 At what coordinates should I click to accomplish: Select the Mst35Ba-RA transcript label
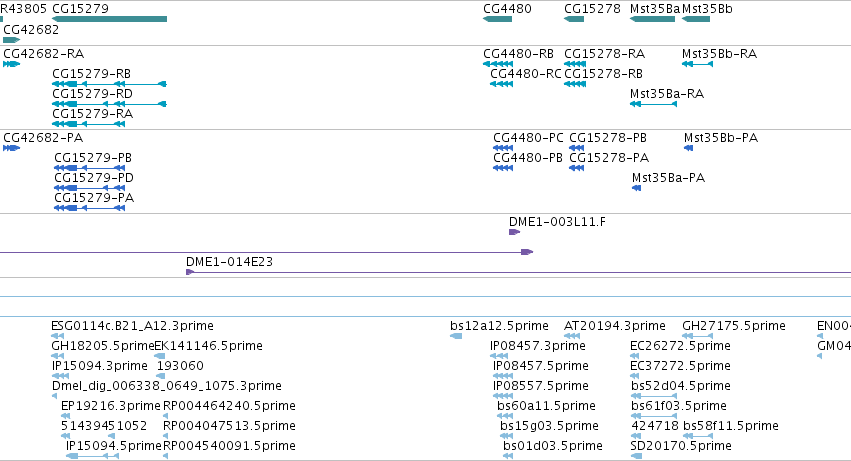[x=666, y=94]
